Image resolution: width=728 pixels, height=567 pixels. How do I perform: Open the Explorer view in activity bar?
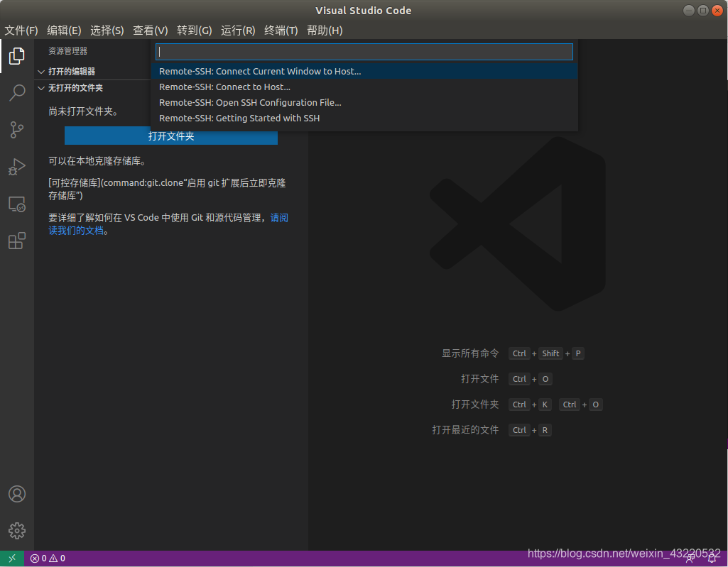[x=17, y=55]
